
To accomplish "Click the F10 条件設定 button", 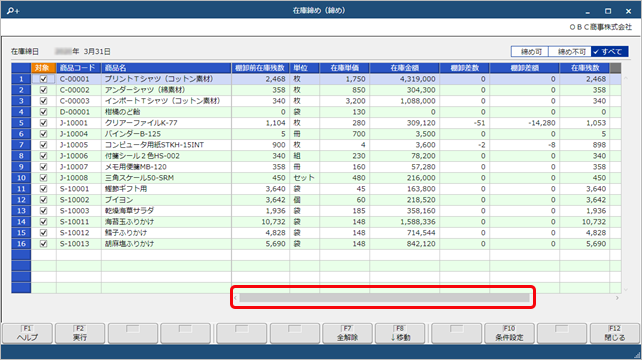I will point(509,333).
